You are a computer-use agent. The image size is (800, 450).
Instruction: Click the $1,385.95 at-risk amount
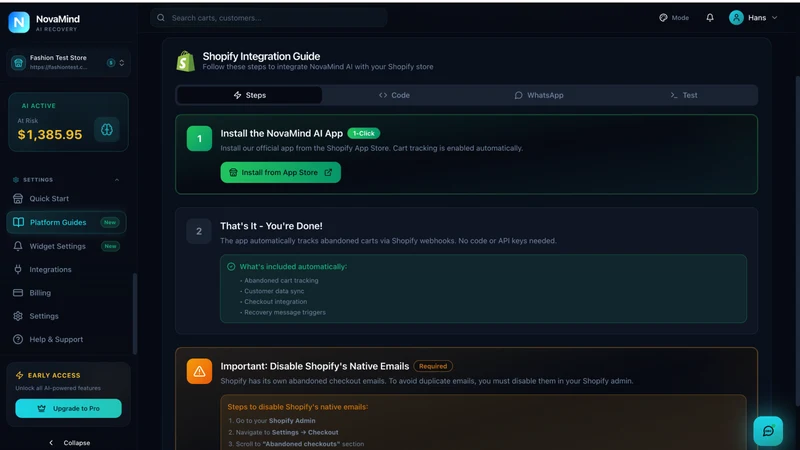point(50,135)
